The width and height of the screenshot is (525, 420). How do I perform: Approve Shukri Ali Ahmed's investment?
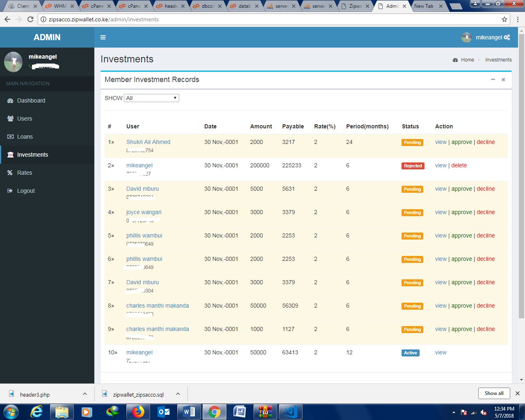[x=461, y=142]
